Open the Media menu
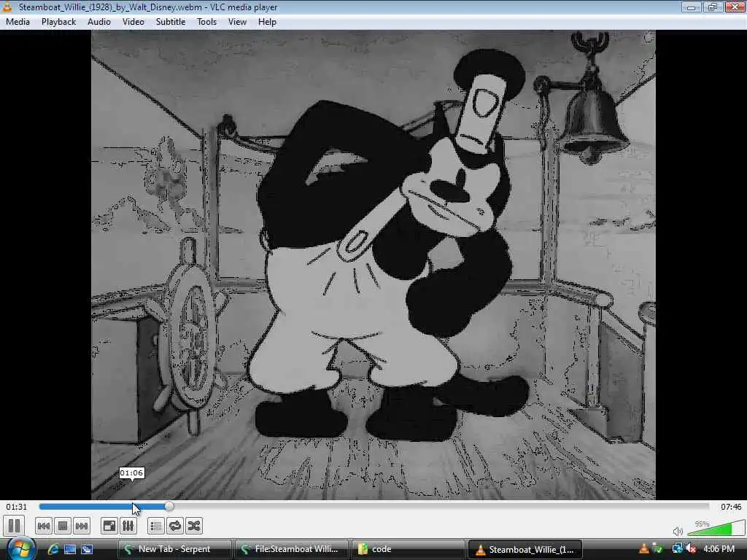The image size is (747, 560). pyautogui.click(x=18, y=22)
